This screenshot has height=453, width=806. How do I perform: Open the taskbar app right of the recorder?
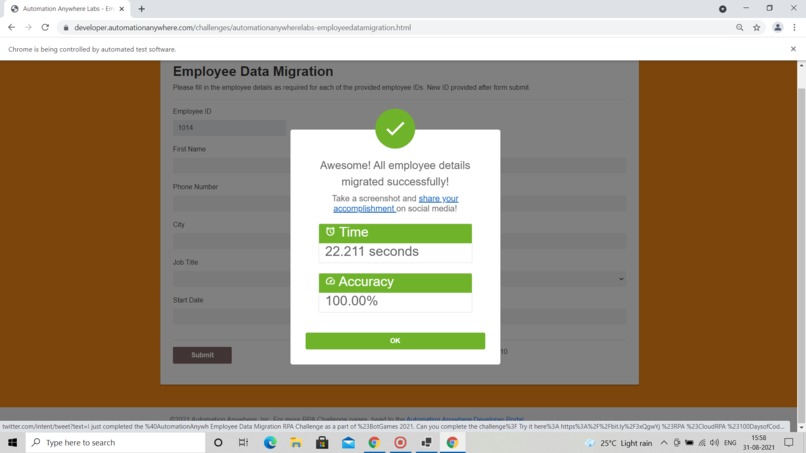(x=426, y=442)
